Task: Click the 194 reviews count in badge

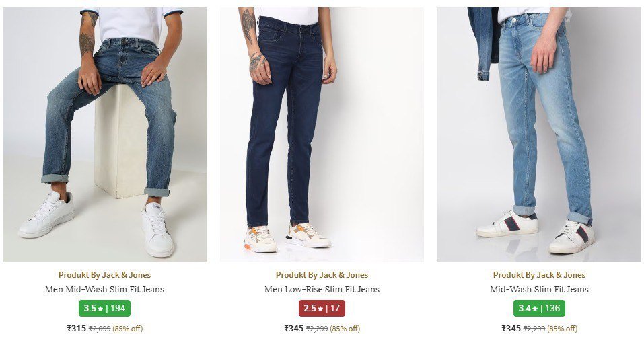Action: pyautogui.click(x=118, y=309)
